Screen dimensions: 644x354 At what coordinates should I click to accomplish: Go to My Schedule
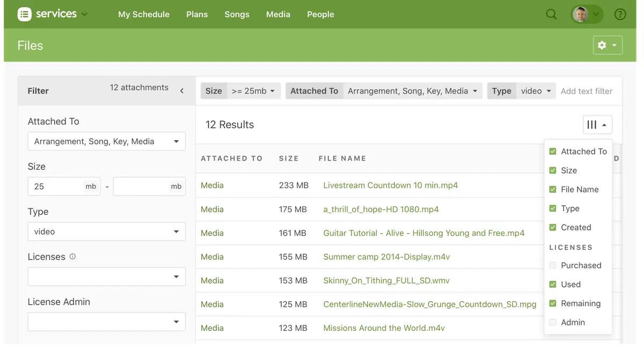144,15
